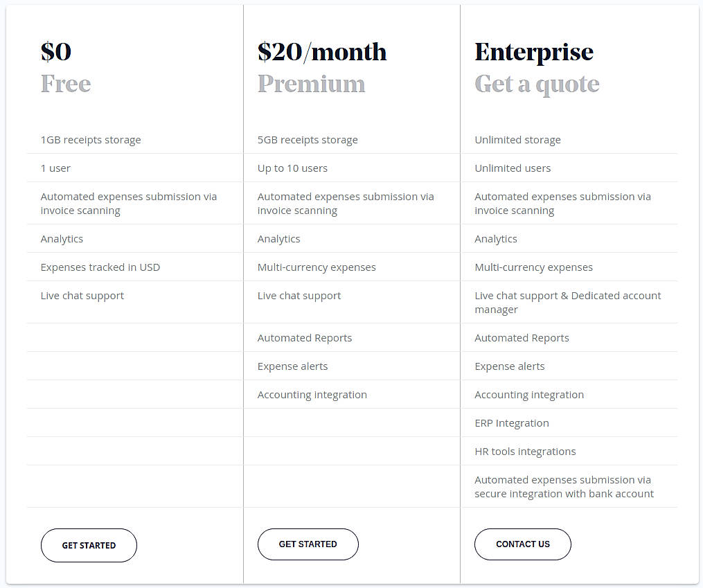Select the Automated Reports row under Premium
Viewport: 703px width, 588px height.
[x=305, y=337]
